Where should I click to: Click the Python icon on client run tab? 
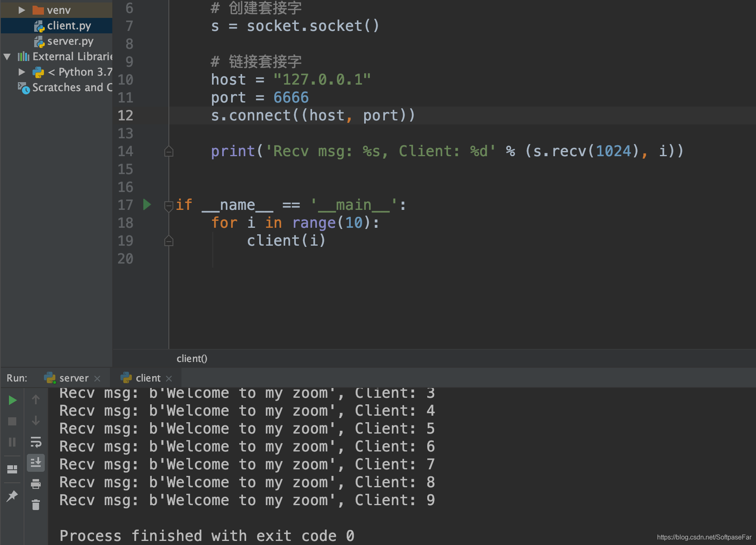click(x=126, y=378)
